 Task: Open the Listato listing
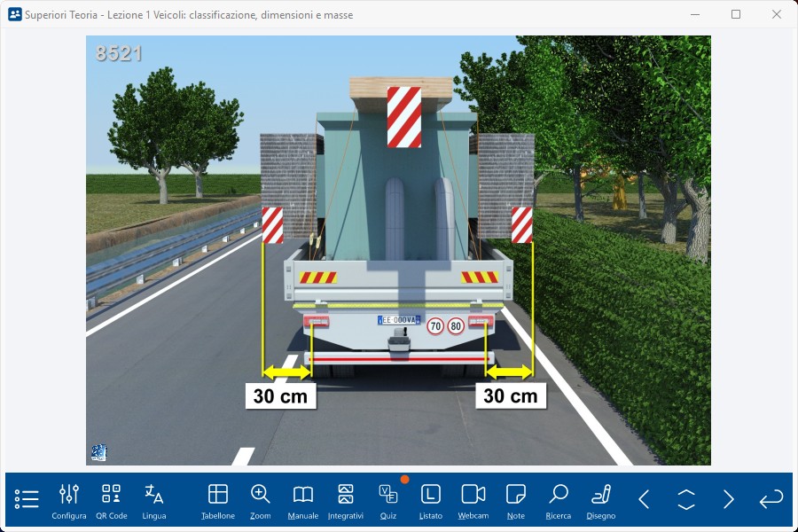pyautogui.click(x=431, y=501)
